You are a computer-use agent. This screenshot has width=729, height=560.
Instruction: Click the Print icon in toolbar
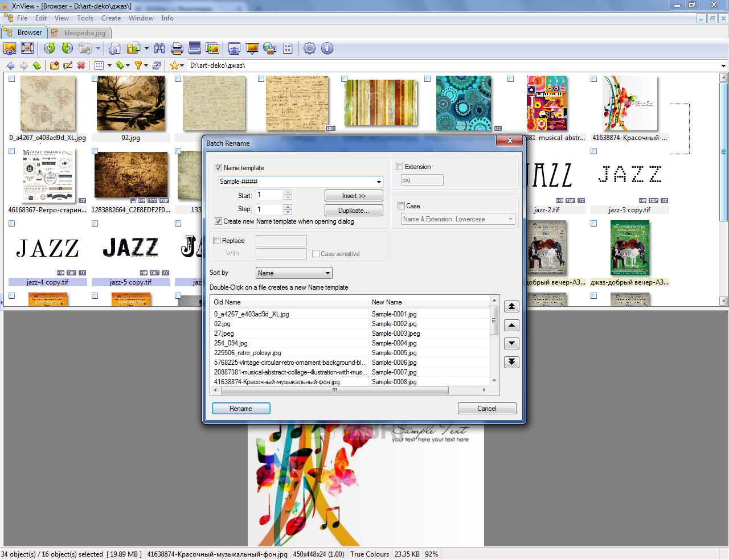pos(177,48)
